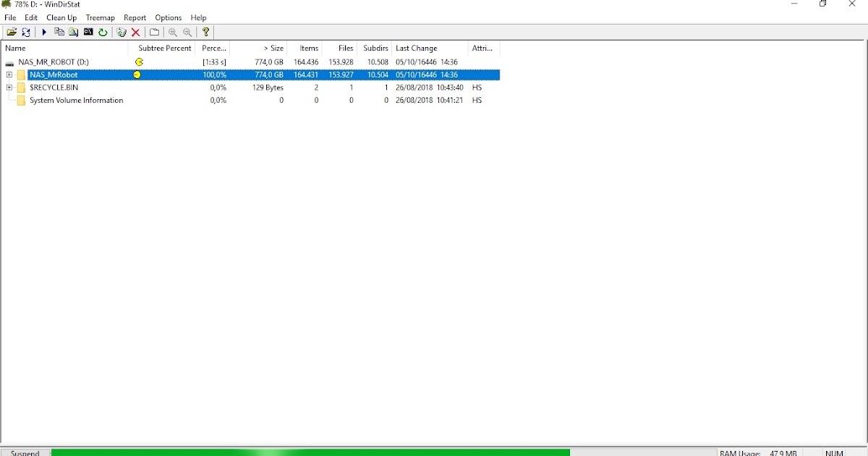The image size is (868, 456).
Task: Click the red X Delete toolbar icon
Action: click(x=135, y=32)
